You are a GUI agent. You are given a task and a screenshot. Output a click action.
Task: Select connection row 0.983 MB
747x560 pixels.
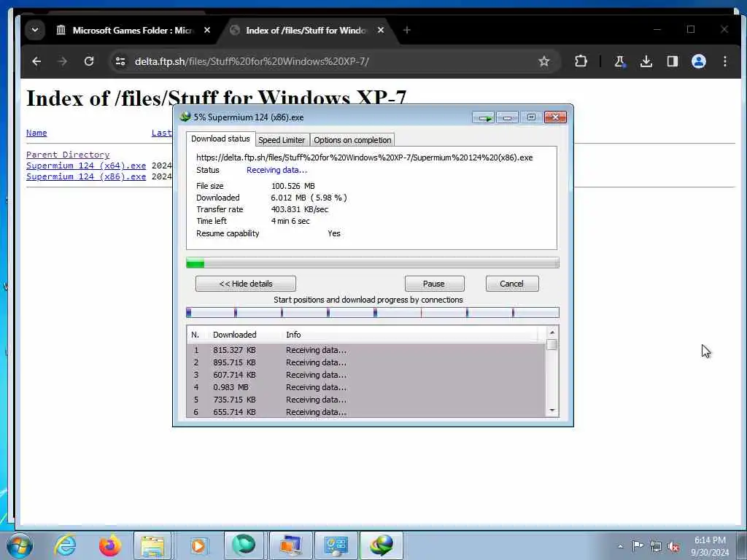click(366, 387)
